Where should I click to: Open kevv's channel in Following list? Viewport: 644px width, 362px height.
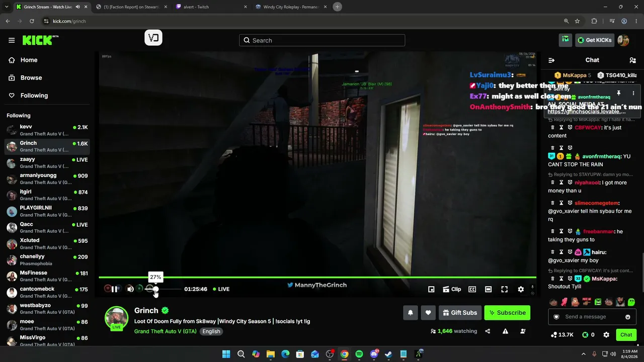coord(47,130)
